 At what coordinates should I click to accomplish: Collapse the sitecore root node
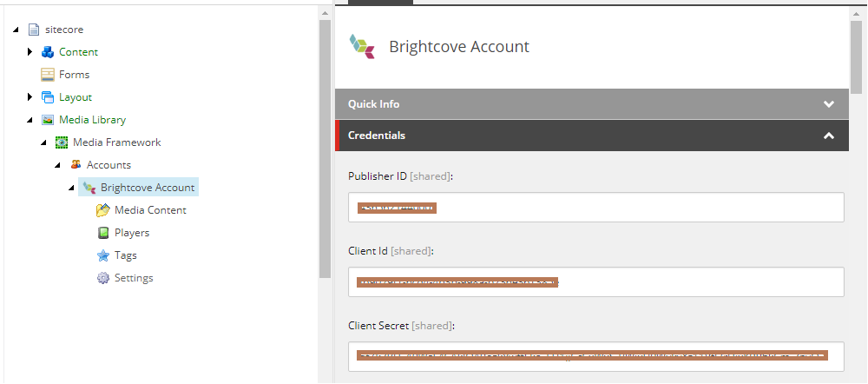(x=16, y=30)
